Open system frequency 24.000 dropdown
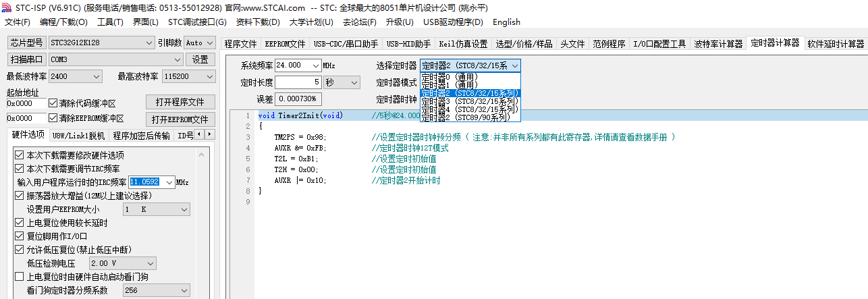 (x=315, y=65)
